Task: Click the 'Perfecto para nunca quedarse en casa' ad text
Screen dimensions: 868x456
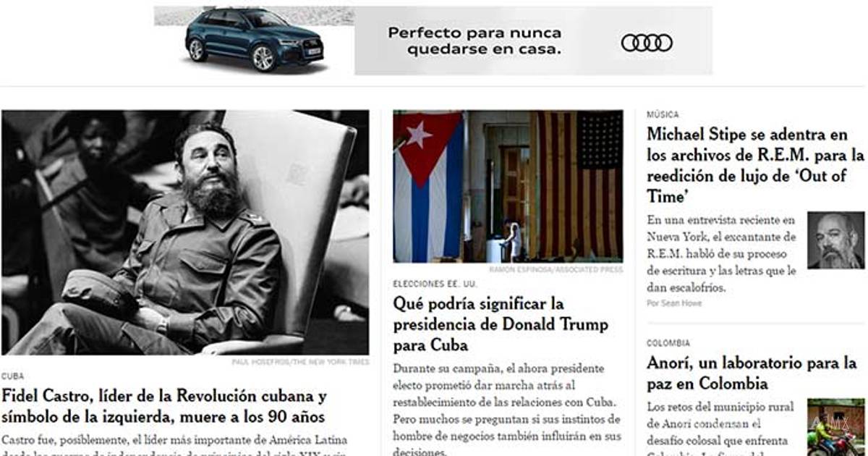Action: coord(474,41)
